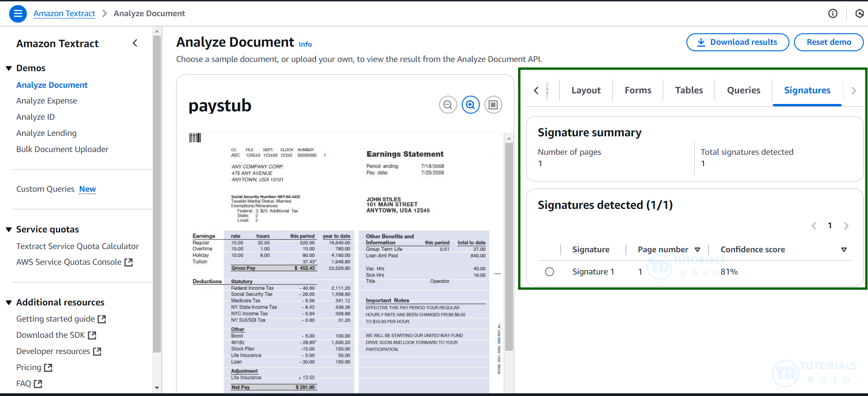Switch to the Tables tab
This screenshot has width=868, height=396.
tap(689, 90)
